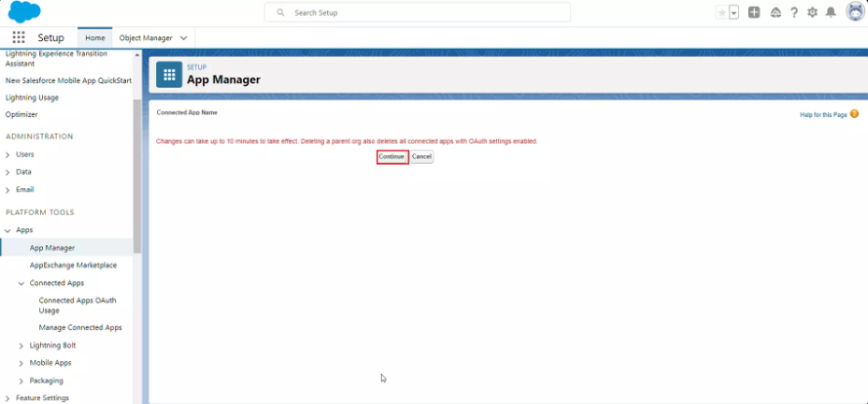The height and width of the screenshot is (404, 868).
Task: Open the notifications bell
Action: point(831,12)
